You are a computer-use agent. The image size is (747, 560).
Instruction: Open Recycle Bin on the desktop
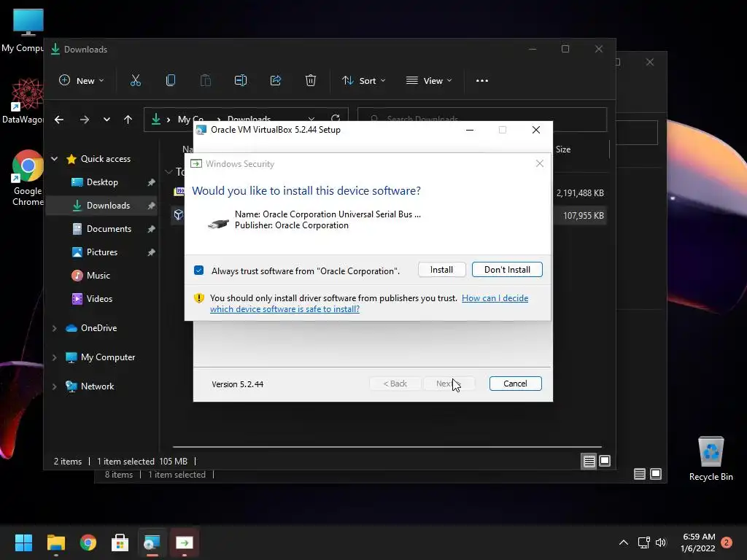pyautogui.click(x=711, y=459)
